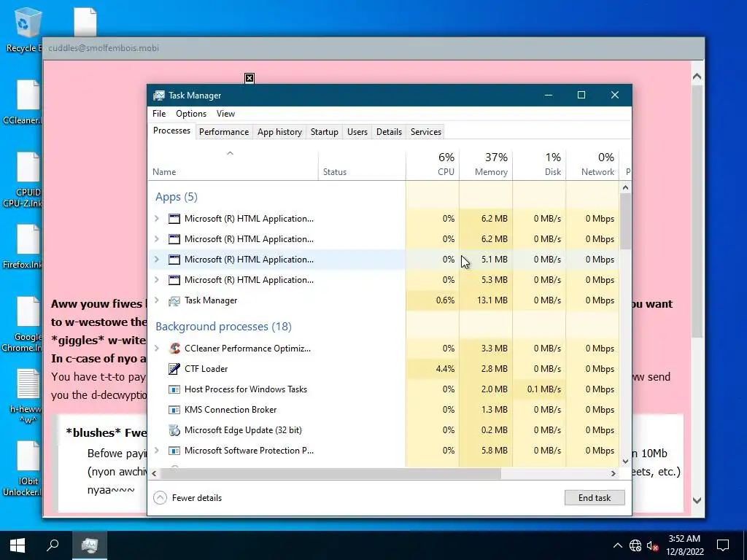
Task: Click the Background processes (18) group header
Action: pyautogui.click(x=223, y=326)
